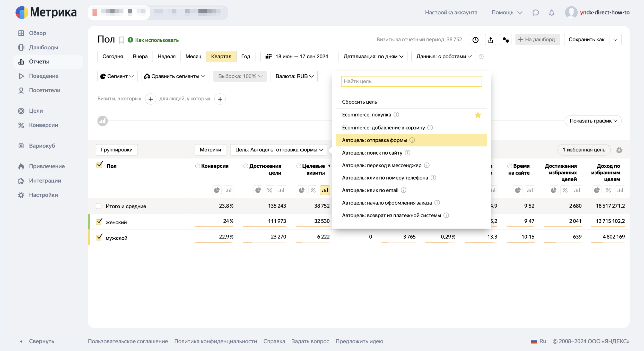The width and height of the screenshot is (644, 351).
Task: Choose Автоцель: клик по email
Action: [x=411, y=190]
